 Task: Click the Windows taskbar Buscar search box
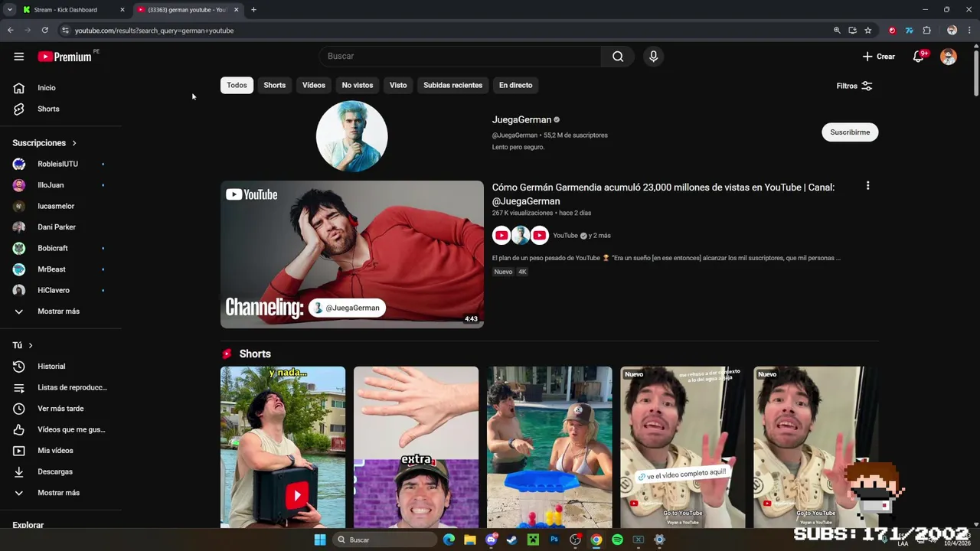(x=385, y=540)
